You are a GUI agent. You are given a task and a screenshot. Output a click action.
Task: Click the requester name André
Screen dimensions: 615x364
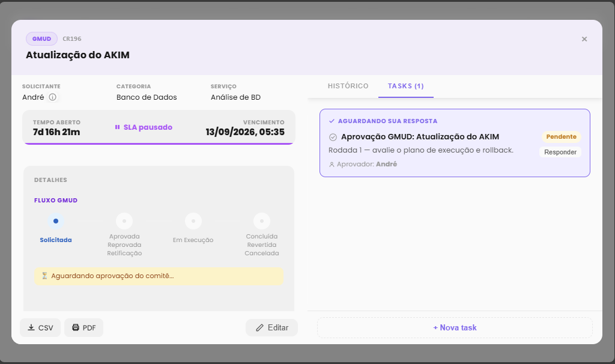[x=33, y=97]
